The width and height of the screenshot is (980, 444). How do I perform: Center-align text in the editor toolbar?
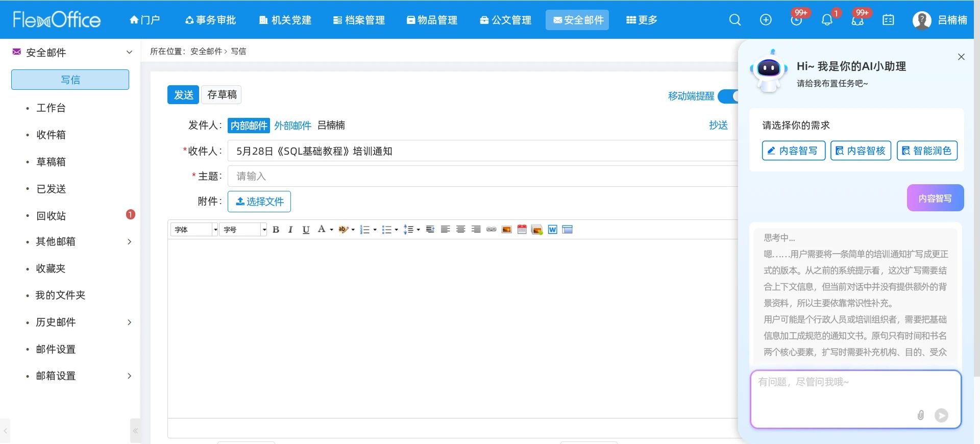(460, 230)
